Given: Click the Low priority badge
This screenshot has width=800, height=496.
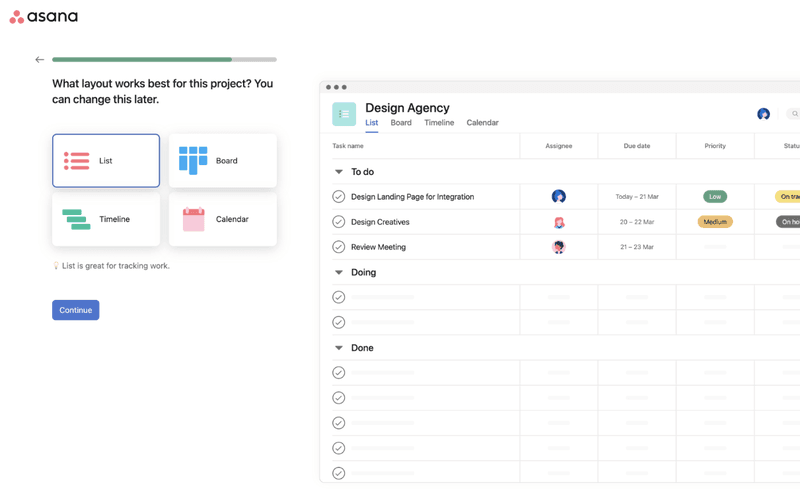Looking at the screenshot, I should [715, 197].
